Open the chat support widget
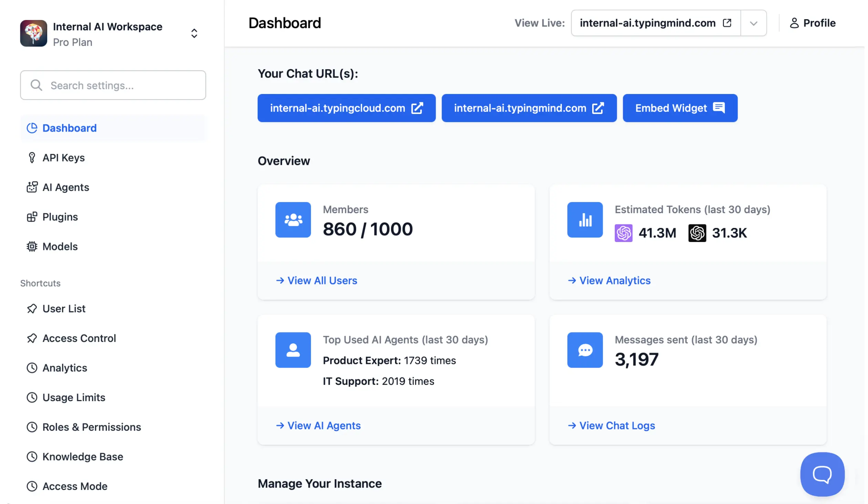This screenshot has height=504, width=868. 822,474
